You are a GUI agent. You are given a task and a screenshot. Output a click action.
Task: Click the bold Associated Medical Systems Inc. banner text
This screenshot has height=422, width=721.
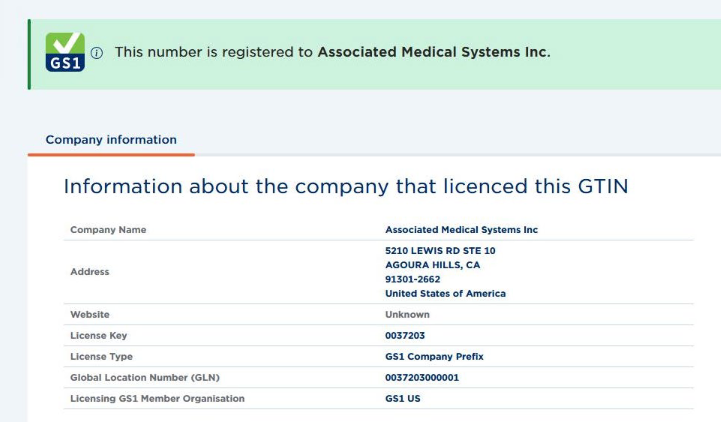click(434, 52)
